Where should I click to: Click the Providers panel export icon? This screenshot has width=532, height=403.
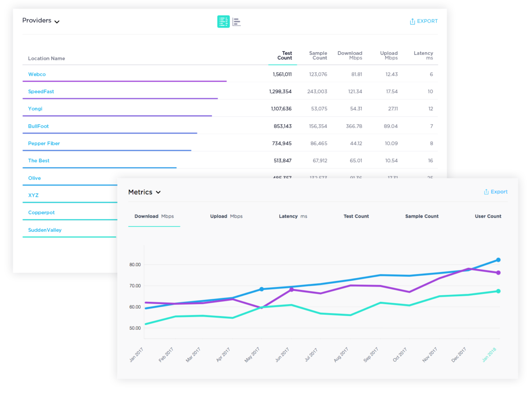pos(412,21)
